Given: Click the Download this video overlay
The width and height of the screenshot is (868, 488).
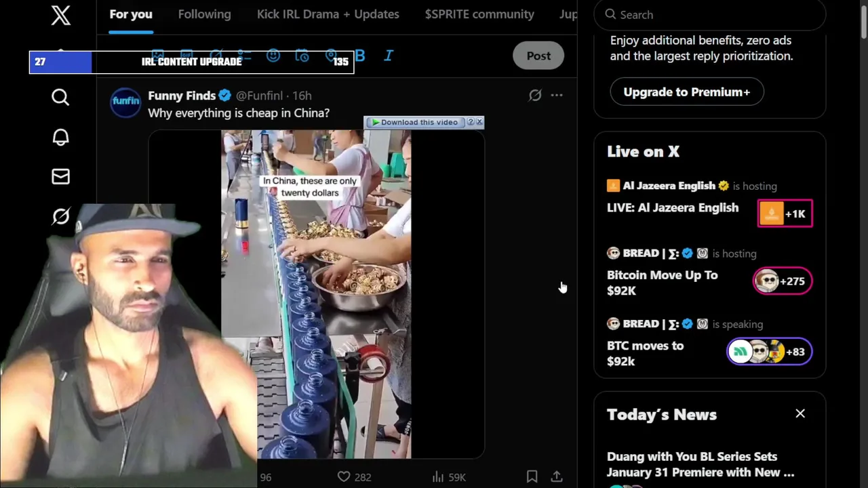Looking at the screenshot, I should coord(419,122).
